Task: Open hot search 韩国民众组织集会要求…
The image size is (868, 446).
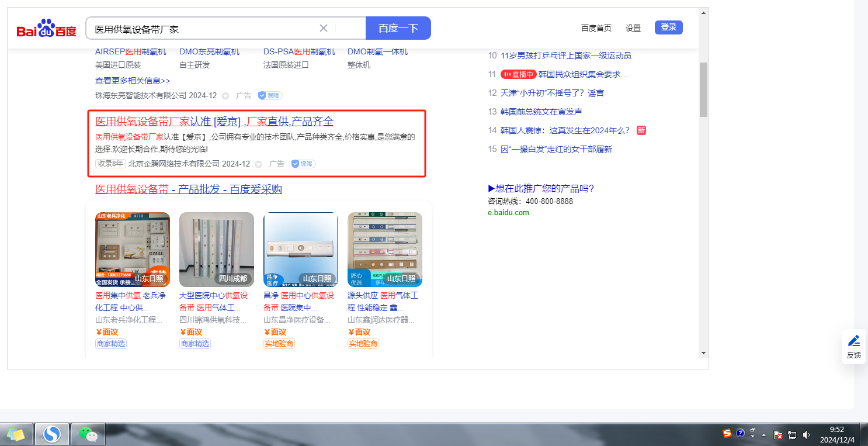Action: pos(583,74)
